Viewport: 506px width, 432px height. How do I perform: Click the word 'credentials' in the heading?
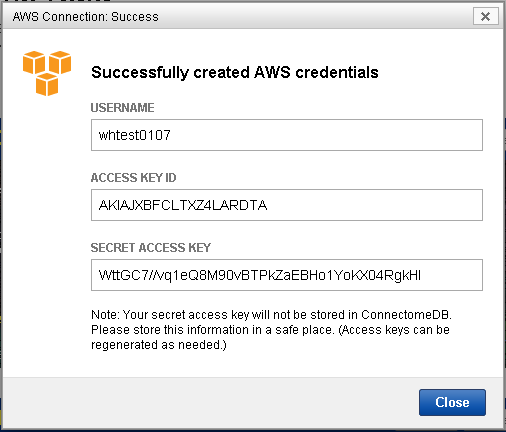(337, 72)
